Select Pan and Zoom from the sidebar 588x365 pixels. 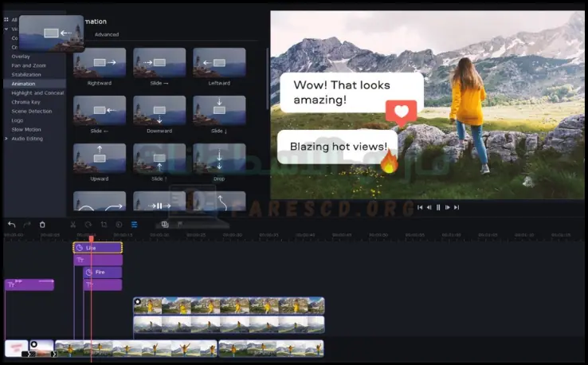coord(29,65)
